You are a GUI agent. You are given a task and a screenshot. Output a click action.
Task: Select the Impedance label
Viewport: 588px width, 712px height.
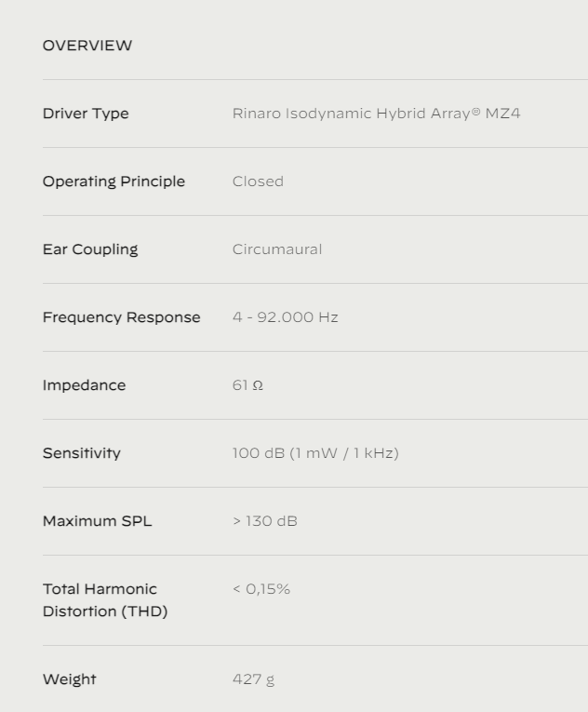pyautogui.click(x=85, y=385)
